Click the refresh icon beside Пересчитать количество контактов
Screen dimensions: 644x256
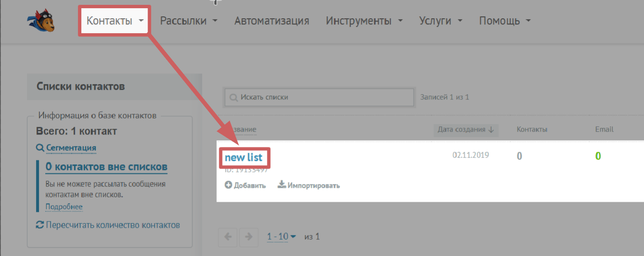[x=40, y=225]
